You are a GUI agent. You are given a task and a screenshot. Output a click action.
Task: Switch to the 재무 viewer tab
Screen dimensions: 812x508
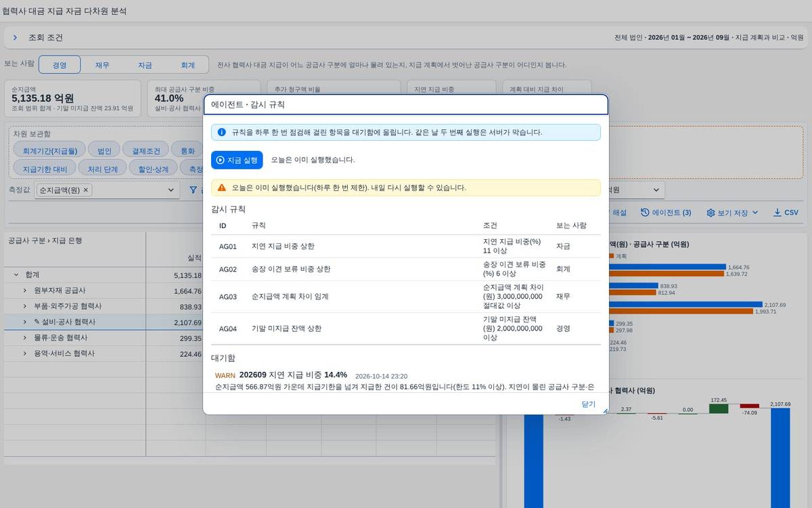tap(102, 65)
